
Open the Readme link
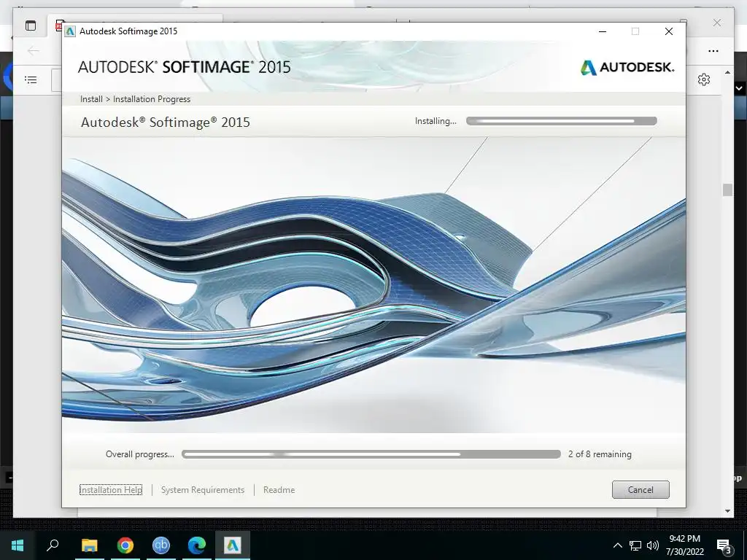click(279, 489)
